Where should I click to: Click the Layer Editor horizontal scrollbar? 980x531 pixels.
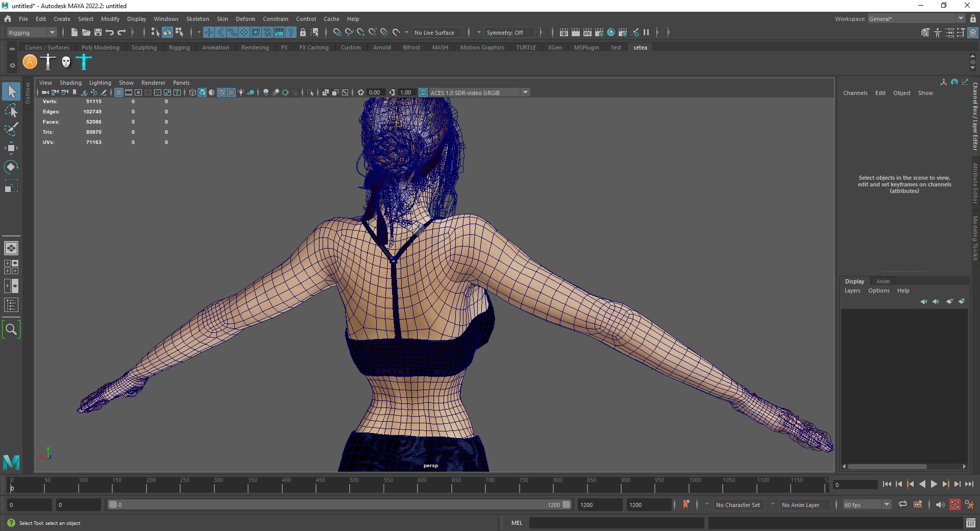(x=887, y=466)
